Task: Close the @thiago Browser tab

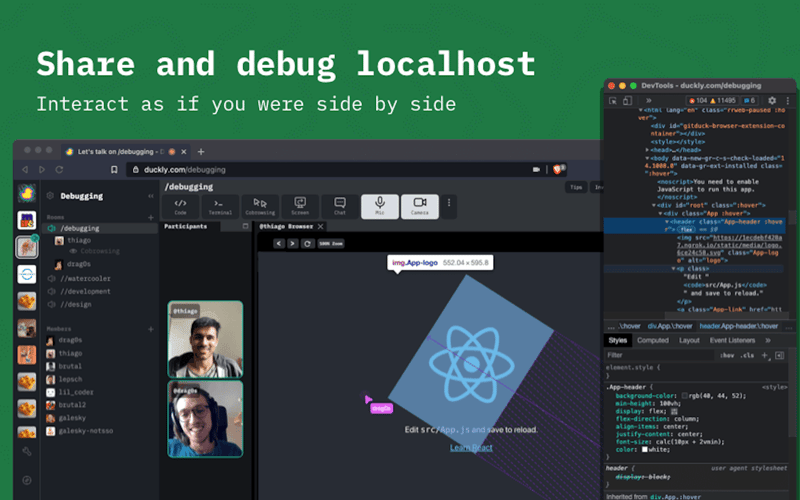Action: (320, 227)
